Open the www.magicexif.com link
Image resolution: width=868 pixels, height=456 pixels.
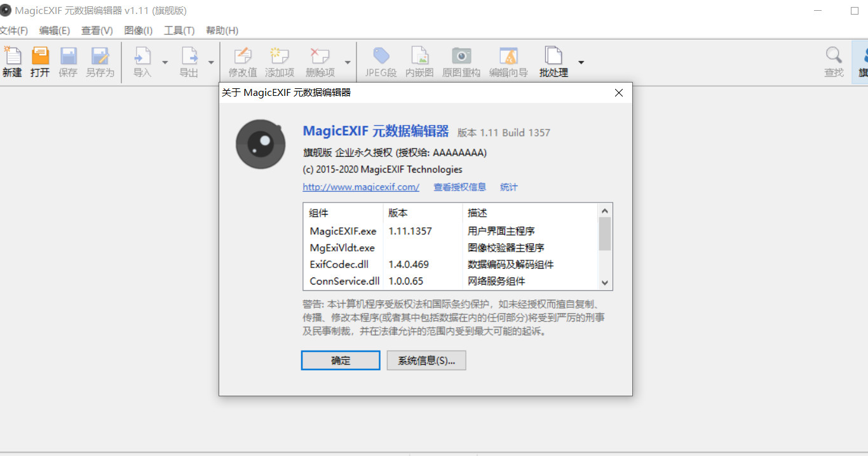[x=361, y=187]
